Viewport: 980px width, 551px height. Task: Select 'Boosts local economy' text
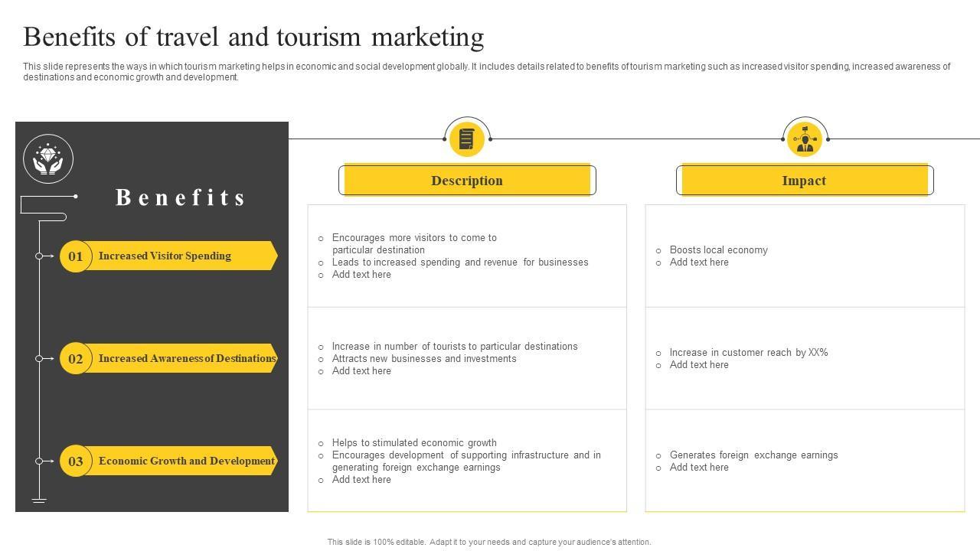pyautogui.click(x=718, y=250)
